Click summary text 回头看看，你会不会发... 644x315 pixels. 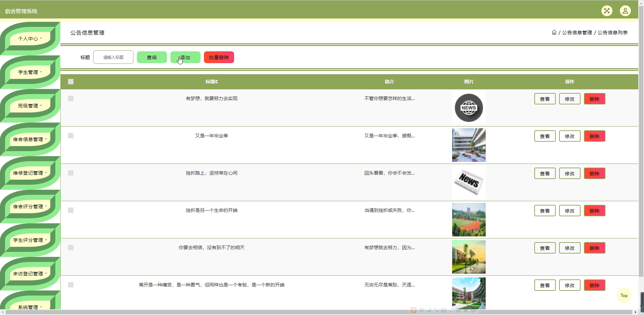tap(389, 173)
